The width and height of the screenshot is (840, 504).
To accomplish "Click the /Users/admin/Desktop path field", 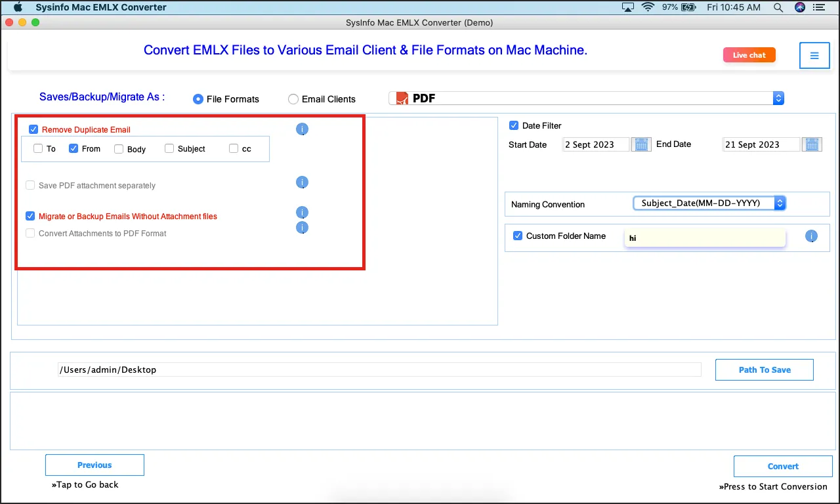I will coord(379,369).
